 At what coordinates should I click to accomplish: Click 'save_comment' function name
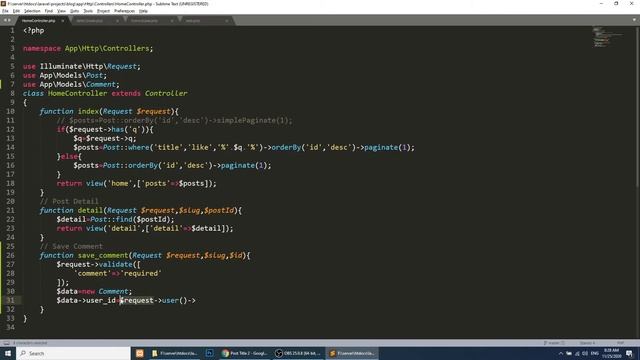(x=103, y=256)
